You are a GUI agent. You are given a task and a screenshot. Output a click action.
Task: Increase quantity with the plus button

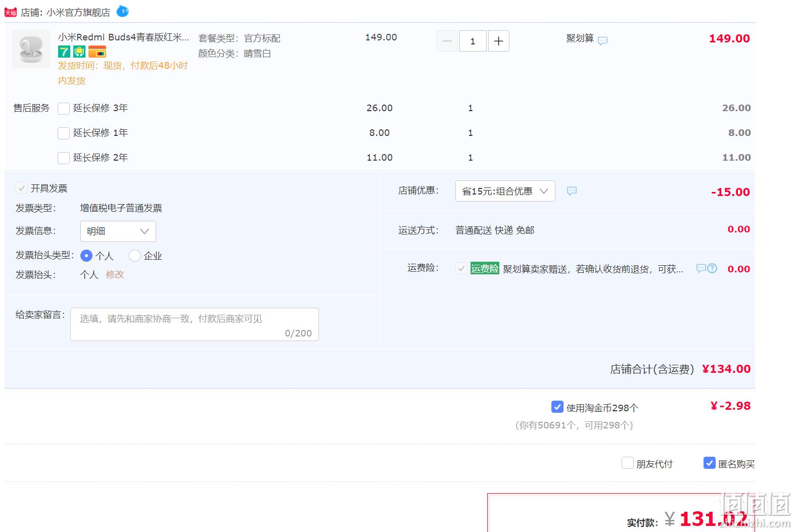[498, 41]
